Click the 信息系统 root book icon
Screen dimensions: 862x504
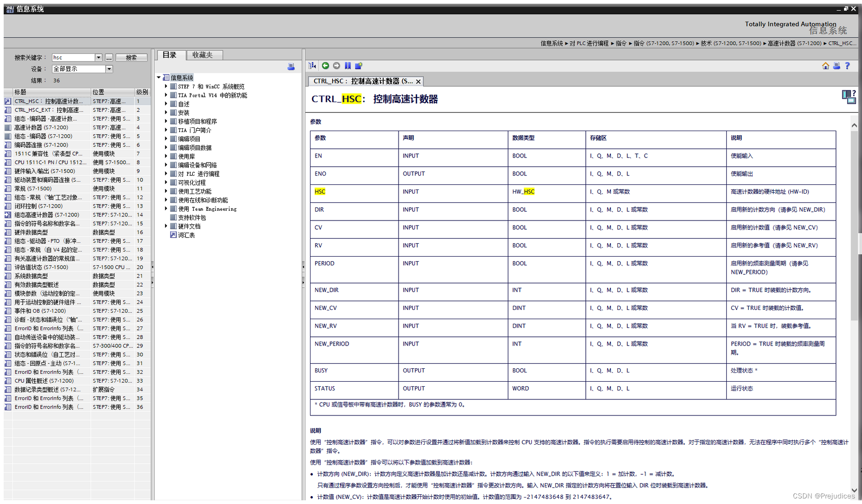click(x=166, y=77)
